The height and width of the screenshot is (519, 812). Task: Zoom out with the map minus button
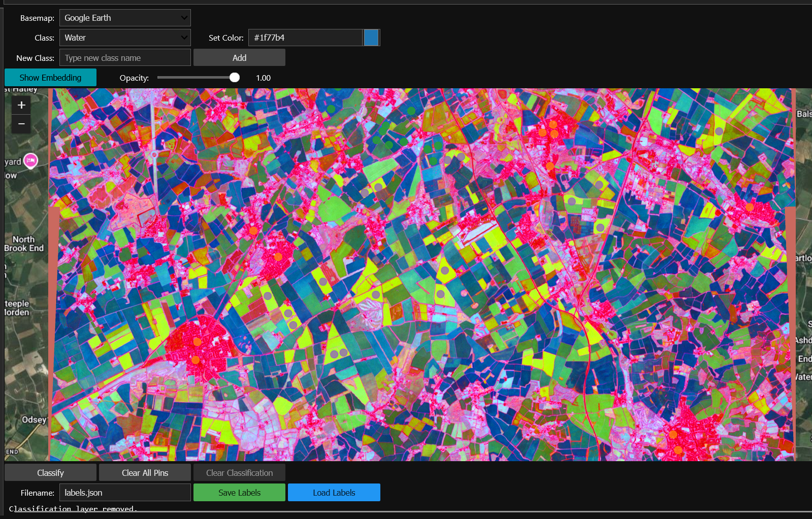[x=21, y=124]
